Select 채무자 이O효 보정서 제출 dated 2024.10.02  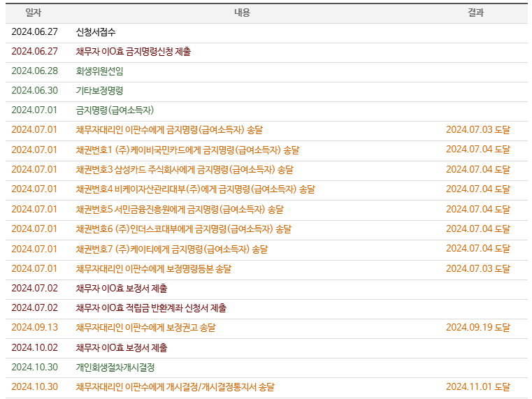(122, 348)
